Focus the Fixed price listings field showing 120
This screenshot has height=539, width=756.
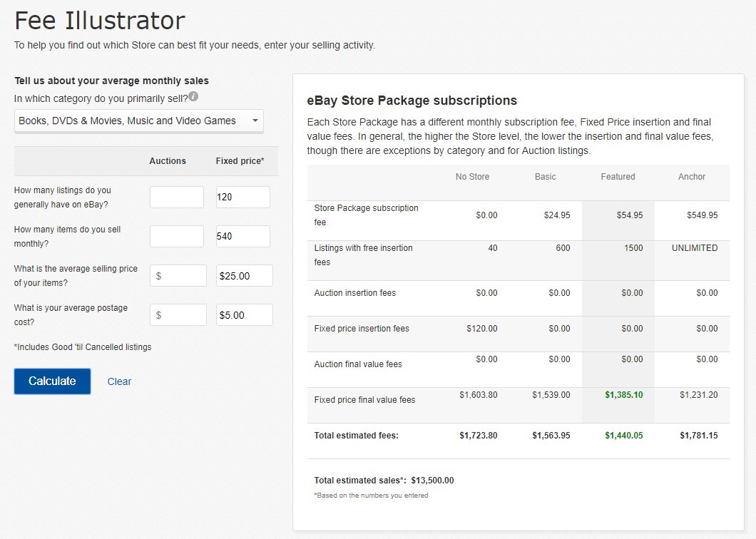(x=243, y=197)
